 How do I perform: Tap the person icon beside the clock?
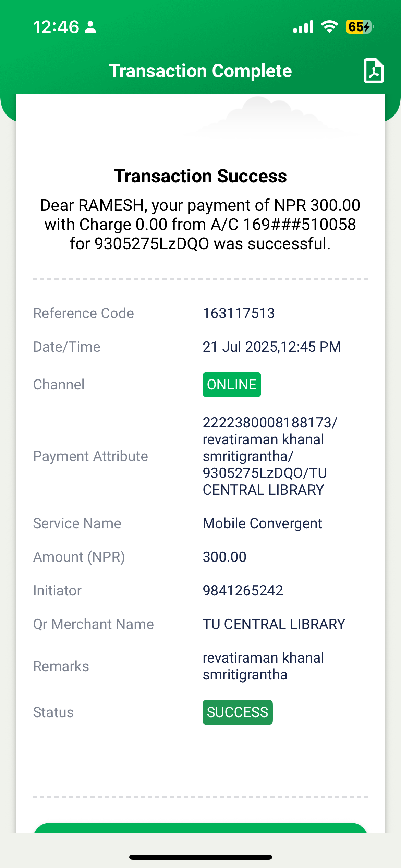click(x=90, y=27)
